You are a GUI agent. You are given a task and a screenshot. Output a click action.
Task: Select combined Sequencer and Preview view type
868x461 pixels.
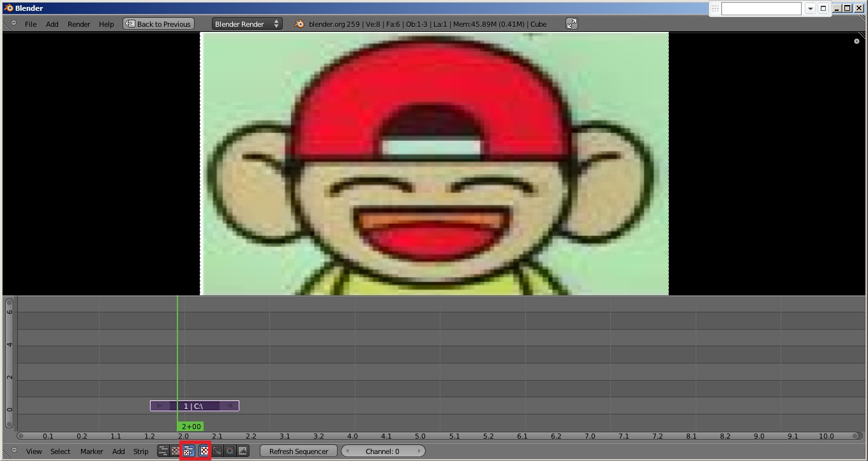pyautogui.click(x=188, y=451)
